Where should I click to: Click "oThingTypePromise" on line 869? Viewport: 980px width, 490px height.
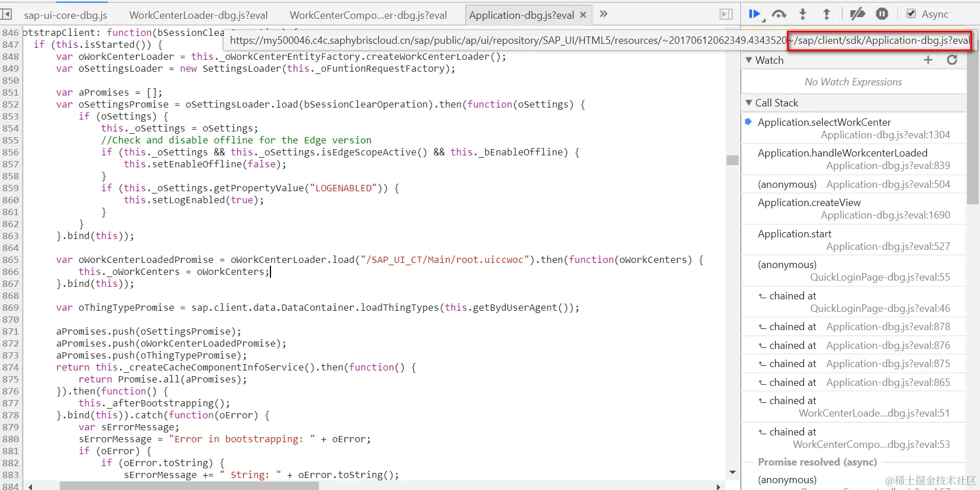(126, 307)
